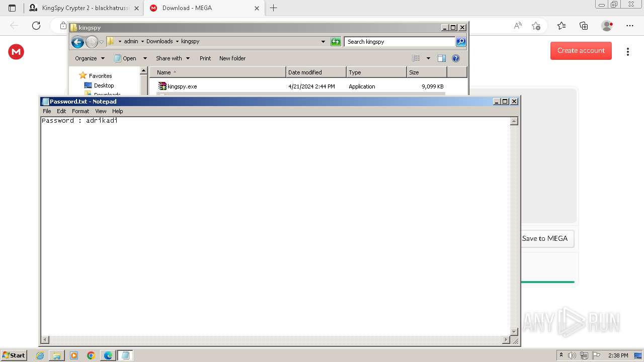The image size is (644, 362).
Task: Click Favorites in the navigation pane
Action: click(100, 76)
